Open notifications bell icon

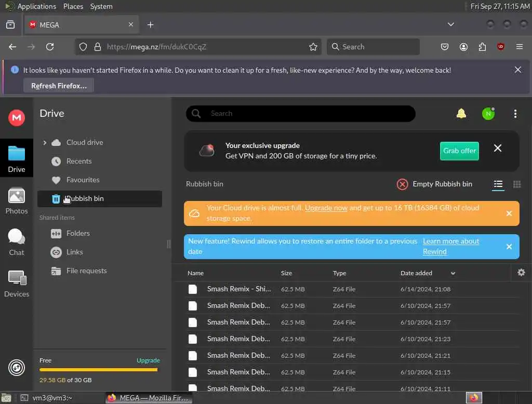click(461, 114)
